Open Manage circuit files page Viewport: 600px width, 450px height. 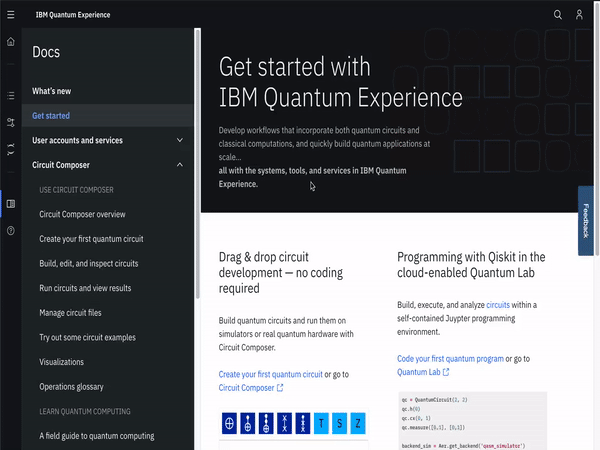[x=70, y=313]
